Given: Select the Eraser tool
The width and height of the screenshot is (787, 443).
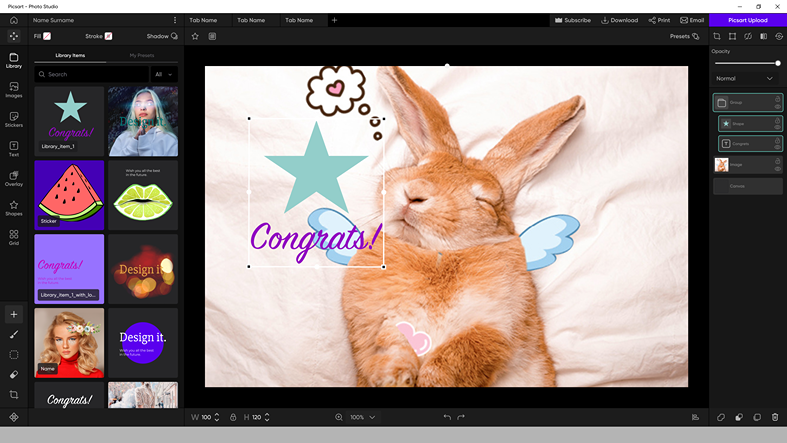Looking at the screenshot, I should [14, 375].
